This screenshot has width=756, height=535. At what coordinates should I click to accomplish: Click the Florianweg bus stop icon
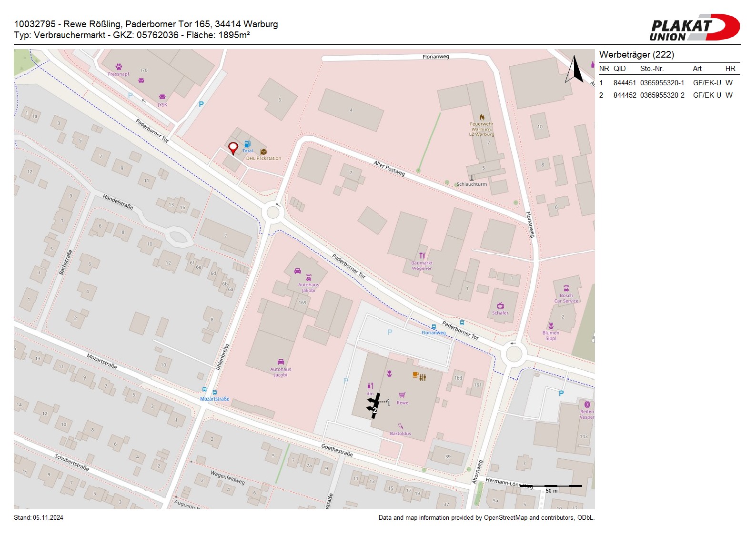pyautogui.click(x=433, y=327)
